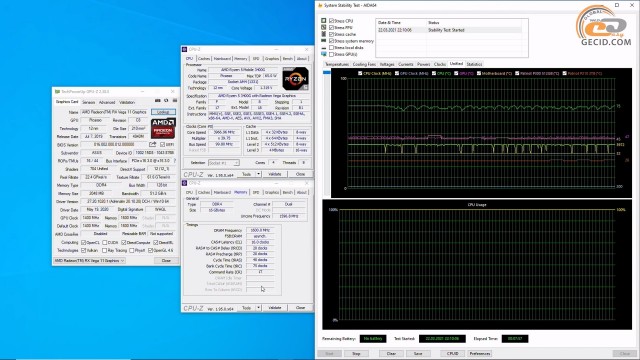Image resolution: width=640 pixels, height=360 pixels.
Task: Click the Stop button in AIDA64
Action: [356, 353]
